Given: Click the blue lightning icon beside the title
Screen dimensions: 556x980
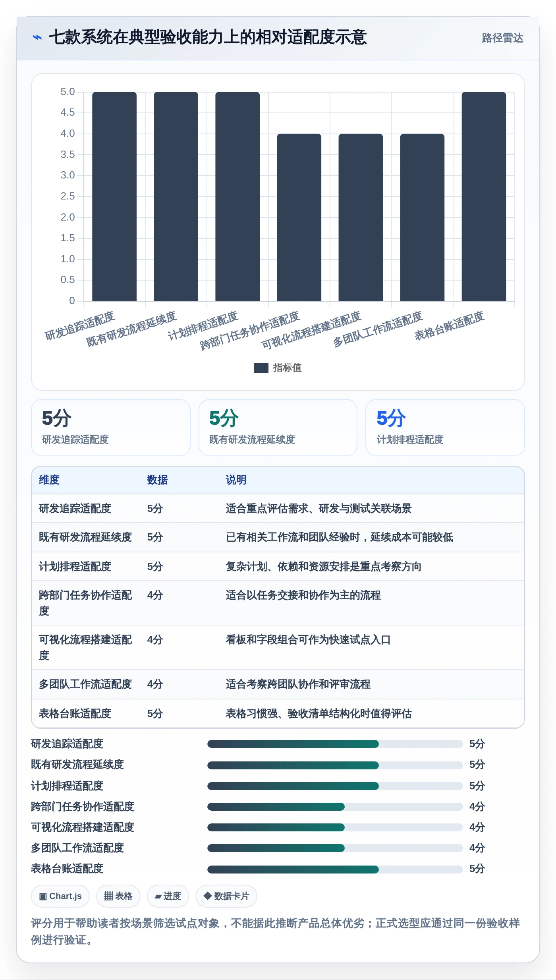Looking at the screenshot, I should pyautogui.click(x=37, y=37).
